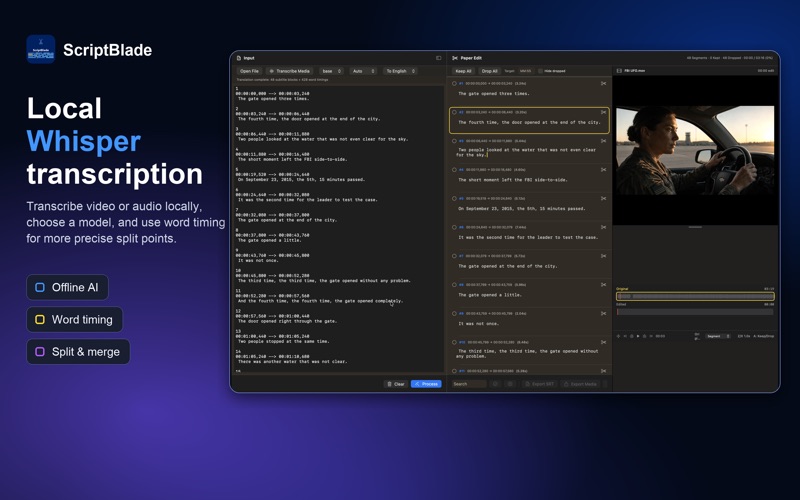Image resolution: width=800 pixels, height=500 pixels.
Task: Open the 'To English' translation dropdown
Action: (x=401, y=71)
